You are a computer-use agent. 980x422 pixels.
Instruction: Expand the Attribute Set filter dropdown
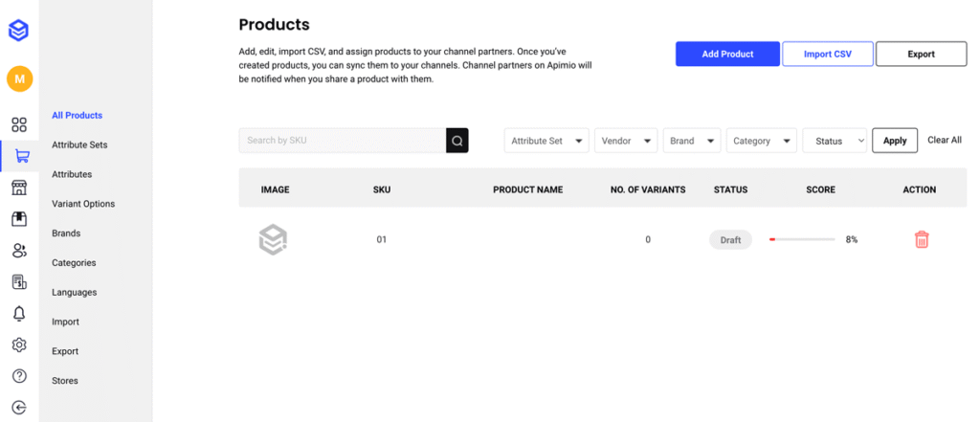546,141
